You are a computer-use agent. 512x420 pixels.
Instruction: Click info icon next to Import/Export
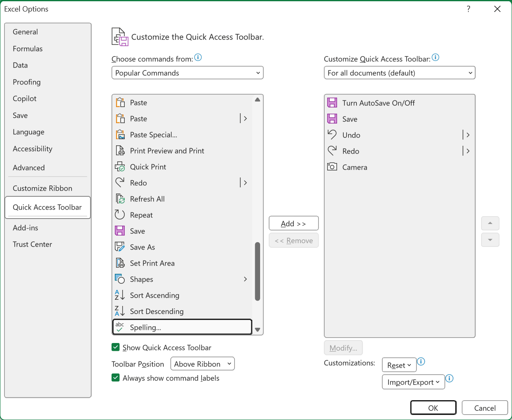click(x=449, y=378)
